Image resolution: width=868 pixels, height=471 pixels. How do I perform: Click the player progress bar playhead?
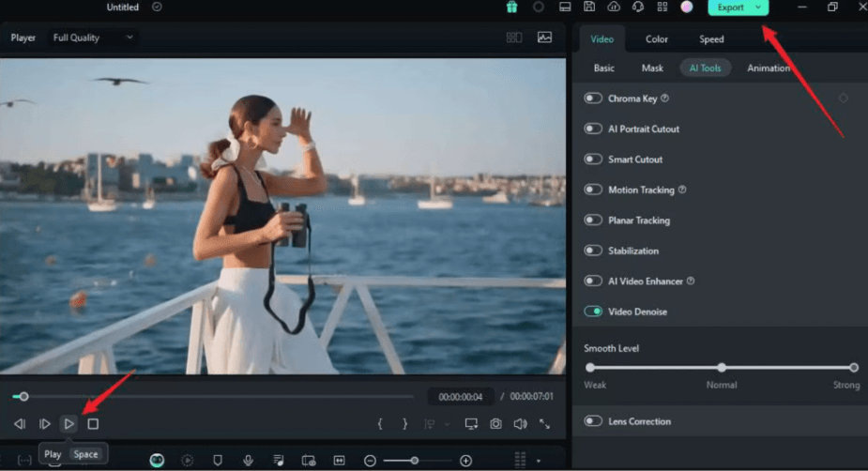click(x=23, y=396)
